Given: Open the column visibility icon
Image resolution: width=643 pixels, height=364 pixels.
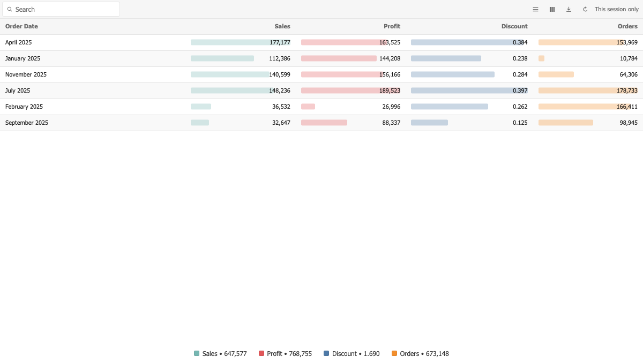Looking at the screenshot, I should pos(552,9).
